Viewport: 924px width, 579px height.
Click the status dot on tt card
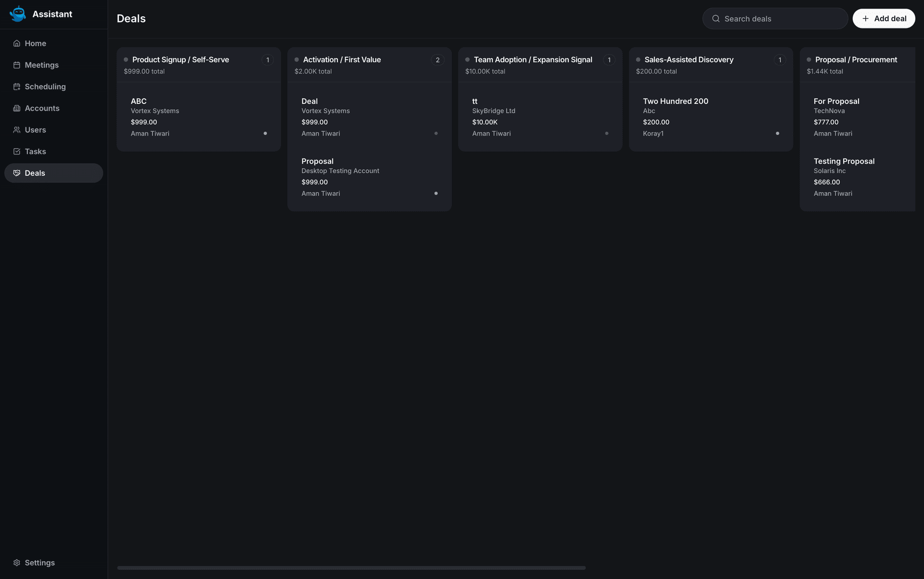tap(607, 133)
